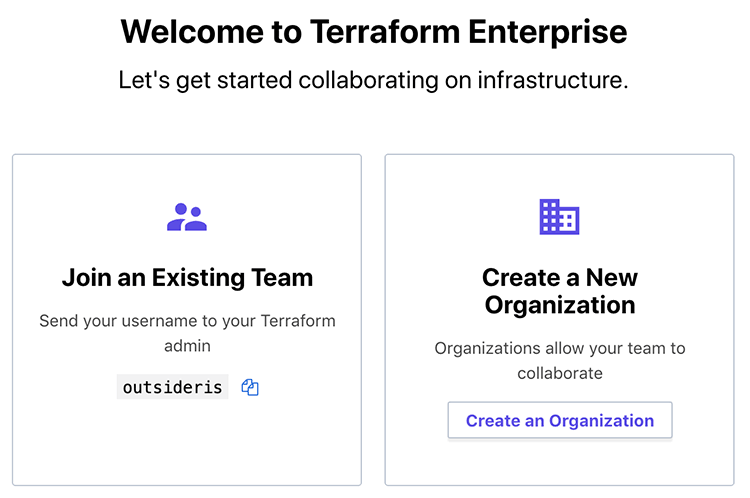The image size is (750, 498).
Task: Click Send your username to your Terraform text
Action: [x=187, y=321]
